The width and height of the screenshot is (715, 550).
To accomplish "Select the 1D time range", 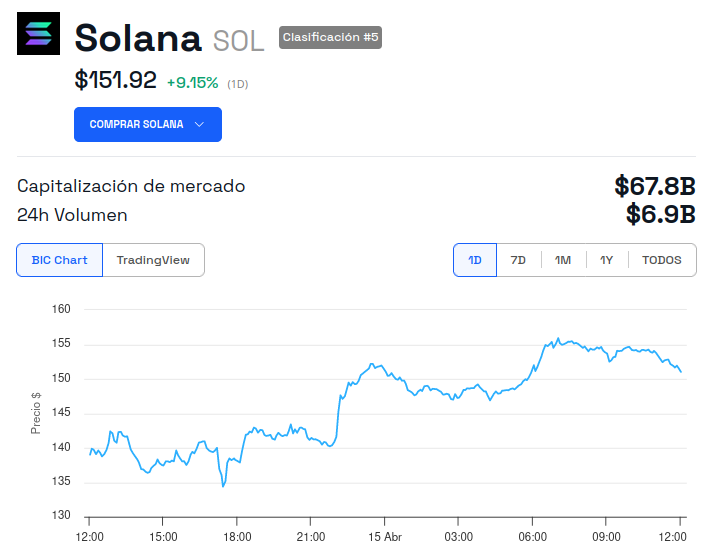I will click(x=475, y=260).
